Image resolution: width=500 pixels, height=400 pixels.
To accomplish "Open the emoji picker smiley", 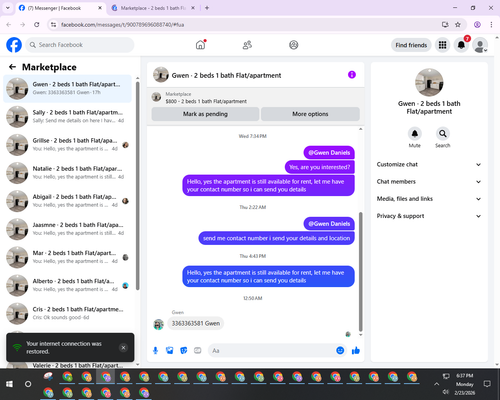I will (x=340, y=350).
